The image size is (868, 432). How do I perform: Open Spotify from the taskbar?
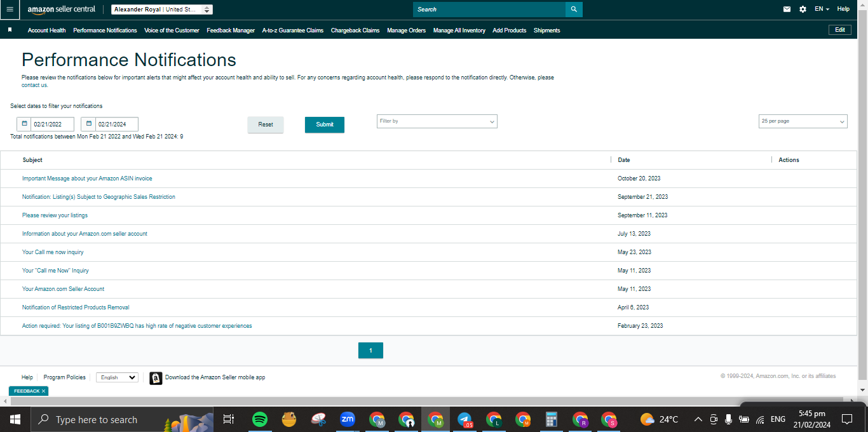coord(259,419)
